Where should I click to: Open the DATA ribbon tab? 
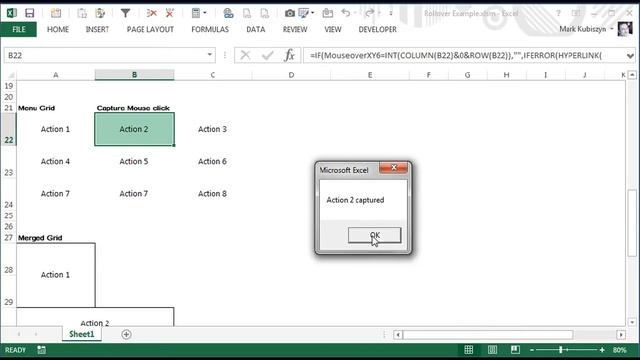256,29
